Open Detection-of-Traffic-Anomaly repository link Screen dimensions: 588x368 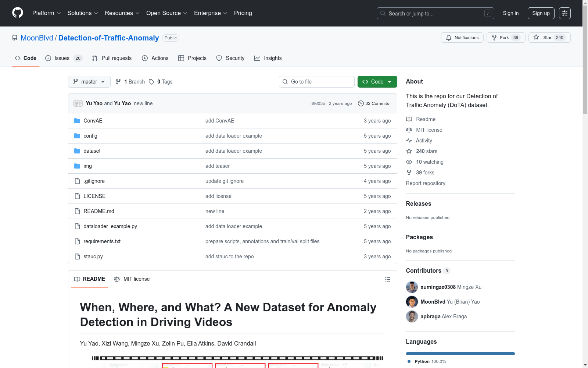(109, 38)
